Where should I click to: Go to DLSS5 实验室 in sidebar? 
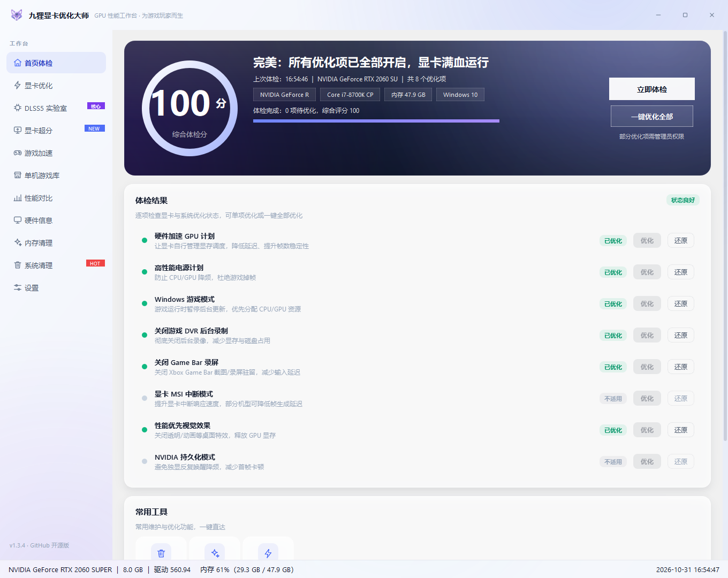(56, 108)
